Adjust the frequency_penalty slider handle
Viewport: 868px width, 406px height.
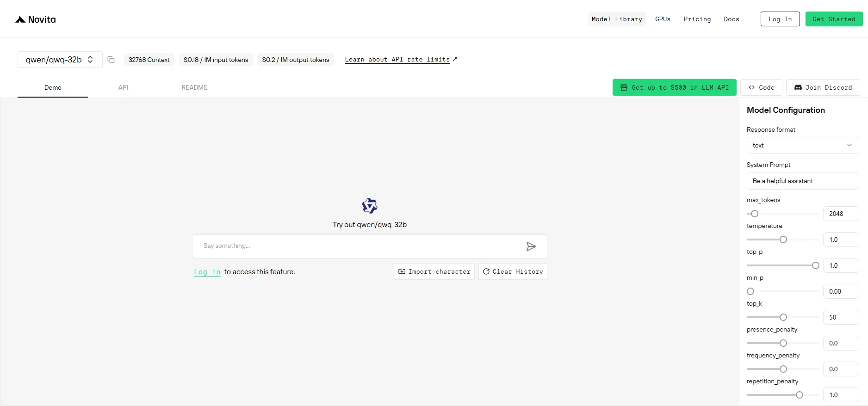(x=783, y=369)
